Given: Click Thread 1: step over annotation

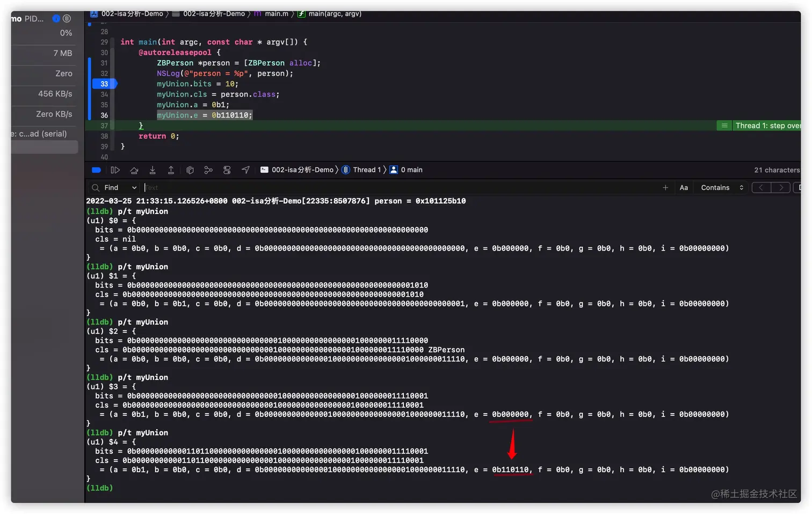Looking at the screenshot, I should click(768, 126).
